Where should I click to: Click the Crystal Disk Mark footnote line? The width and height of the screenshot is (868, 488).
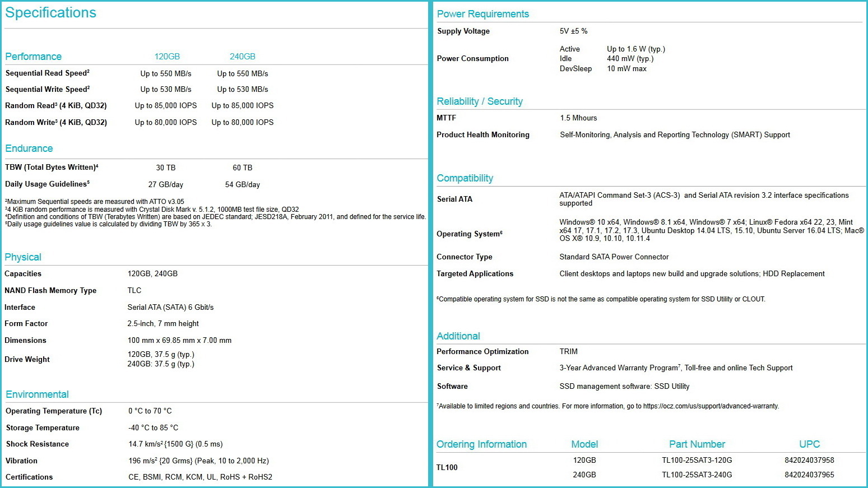point(152,210)
